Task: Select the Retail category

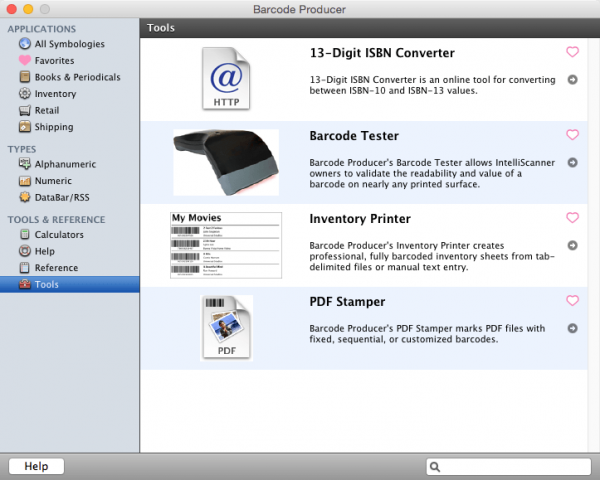Action: coord(70,110)
